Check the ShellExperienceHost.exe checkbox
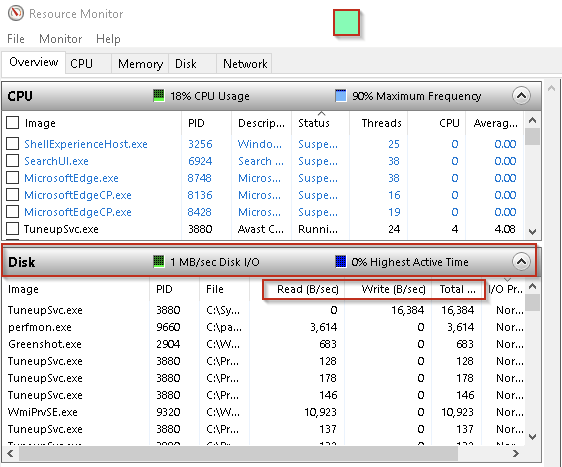 pyautogui.click(x=13, y=144)
